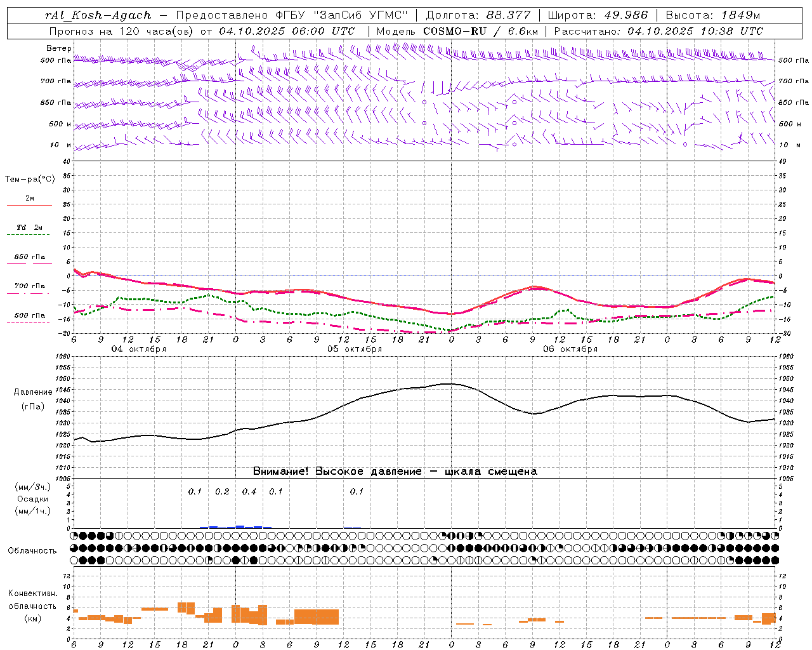Click the 06 октября date label
Viewport: 812px width, 650px height.
click(x=570, y=349)
